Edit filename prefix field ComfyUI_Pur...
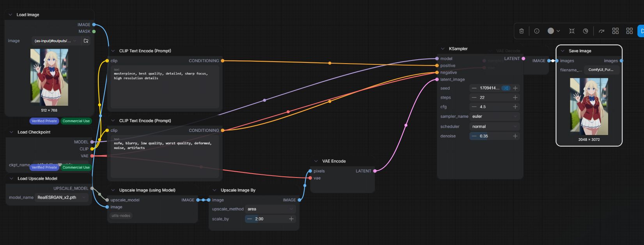Screen dimensions: 644x245 [601, 70]
